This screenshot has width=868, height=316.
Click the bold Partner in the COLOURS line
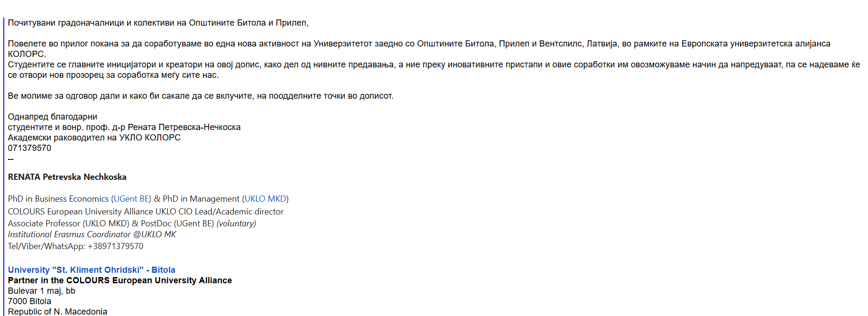(x=120, y=280)
